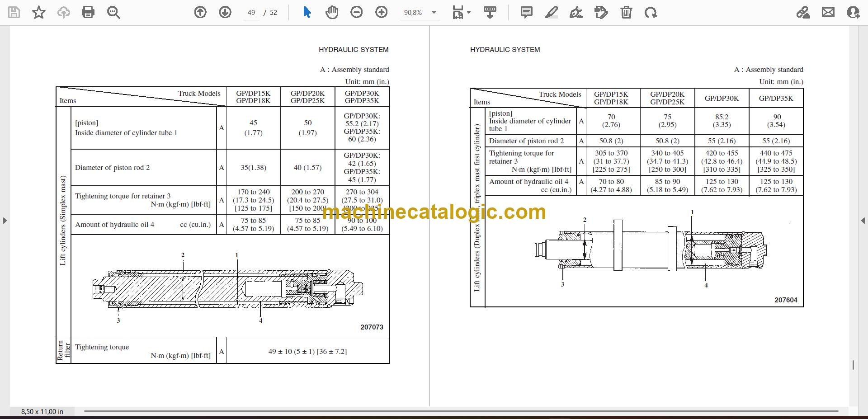Zoom in with the plus button
Image resolution: width=868 pixels, height=419 pixels.
pos(382,12)
